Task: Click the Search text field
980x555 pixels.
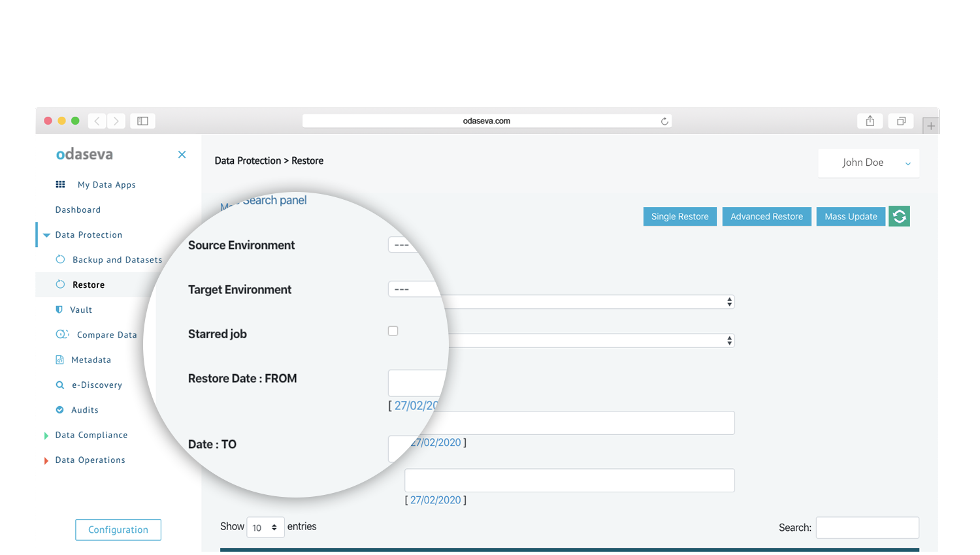Action: click(x=868, y=528)
